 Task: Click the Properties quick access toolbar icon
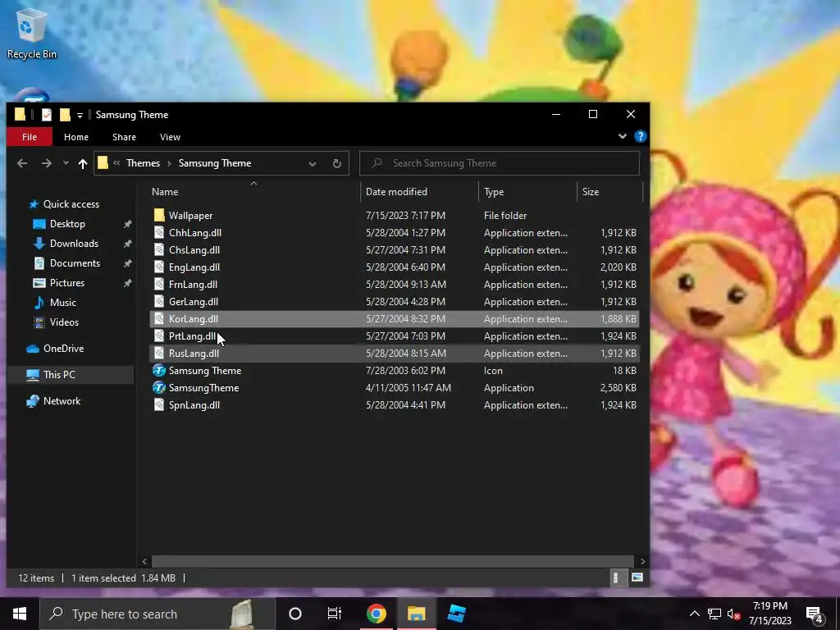47,115
